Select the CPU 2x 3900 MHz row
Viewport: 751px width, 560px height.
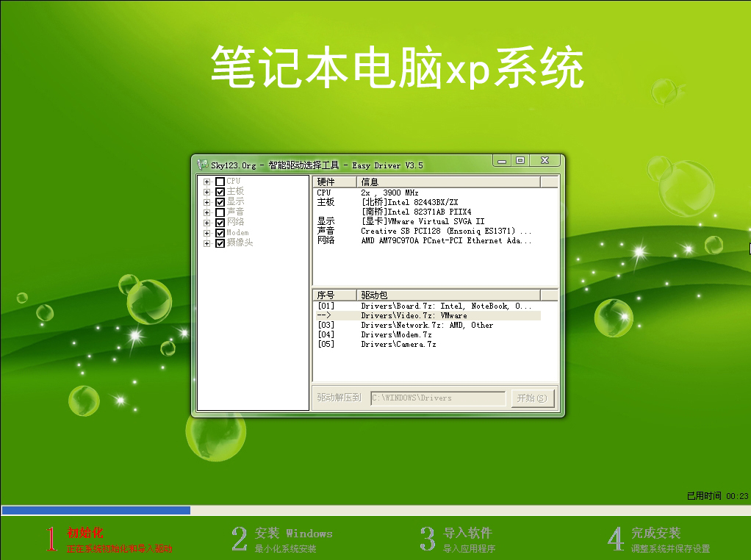point(428,193)
